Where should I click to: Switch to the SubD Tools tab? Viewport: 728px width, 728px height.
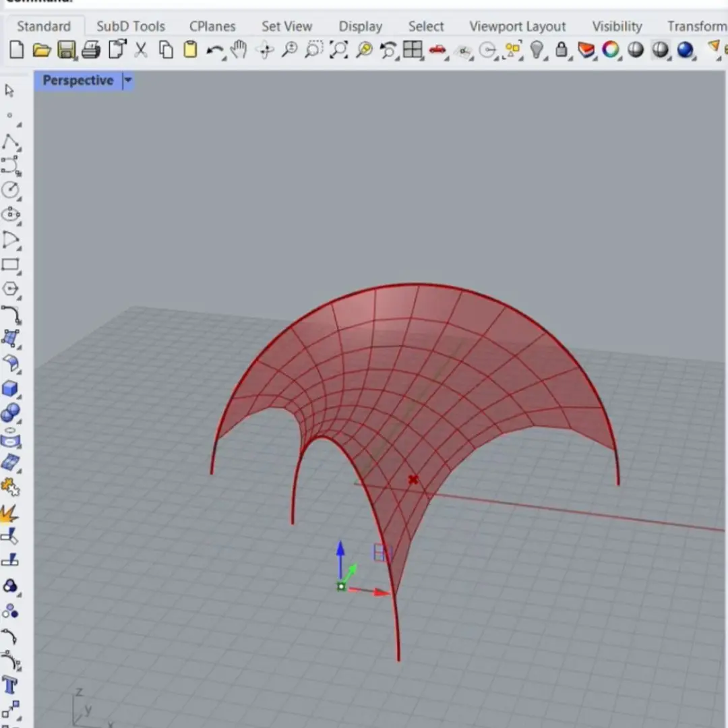pos(130,26)
